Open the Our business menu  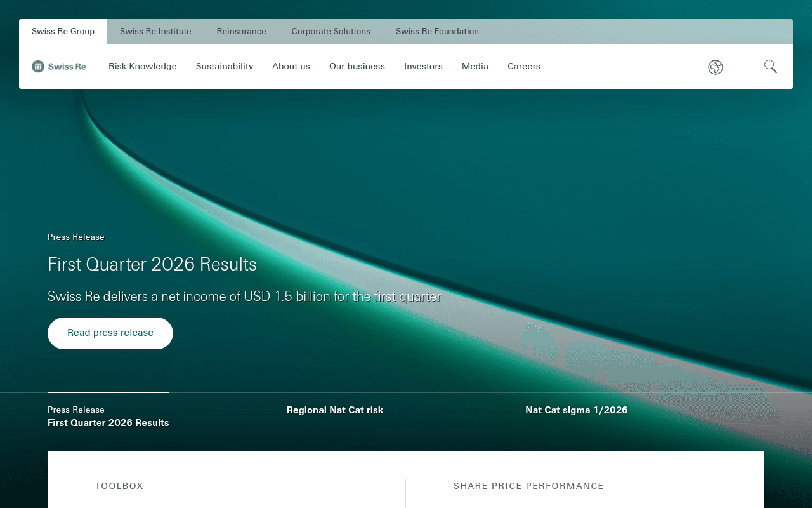coord(357,66)
